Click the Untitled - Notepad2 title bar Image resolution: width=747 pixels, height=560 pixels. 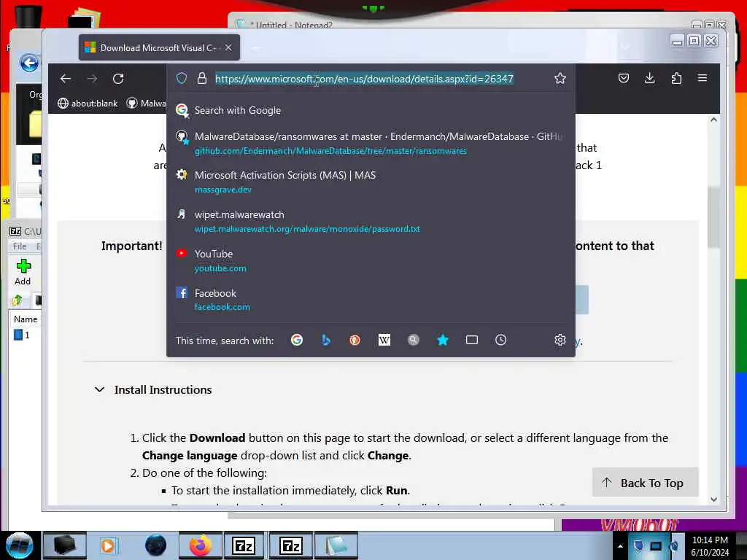(x=457, y=23)
